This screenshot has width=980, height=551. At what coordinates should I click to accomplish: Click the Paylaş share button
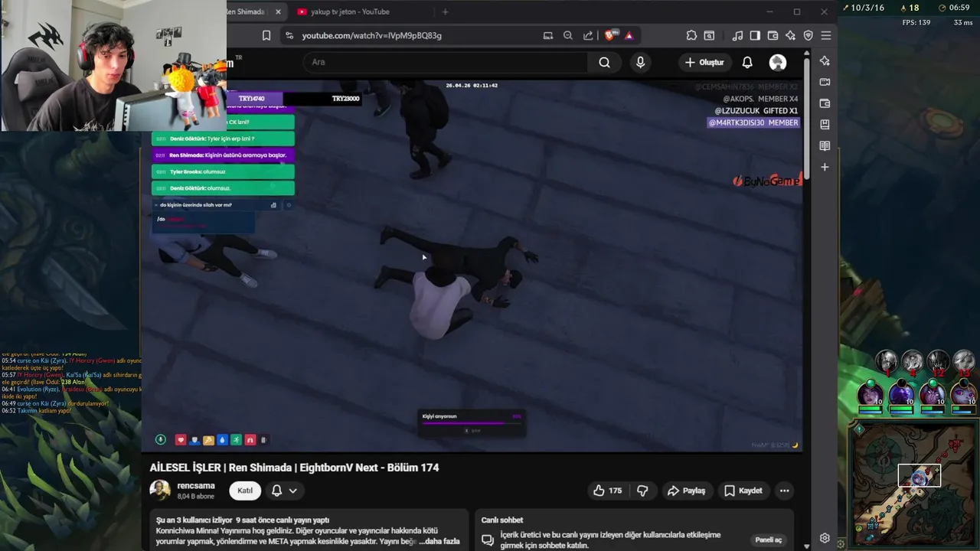(x=686, y=491)
